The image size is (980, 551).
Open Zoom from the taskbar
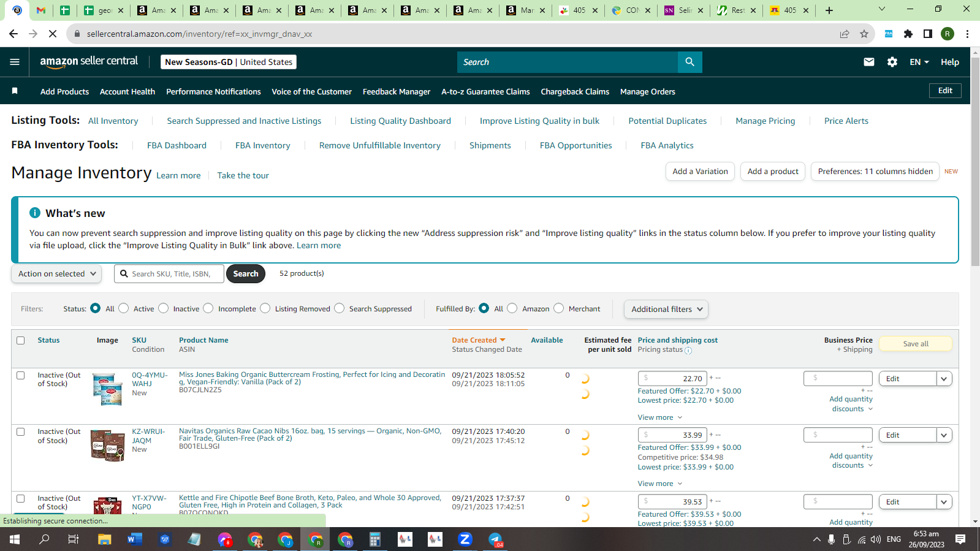click(465, 539)
